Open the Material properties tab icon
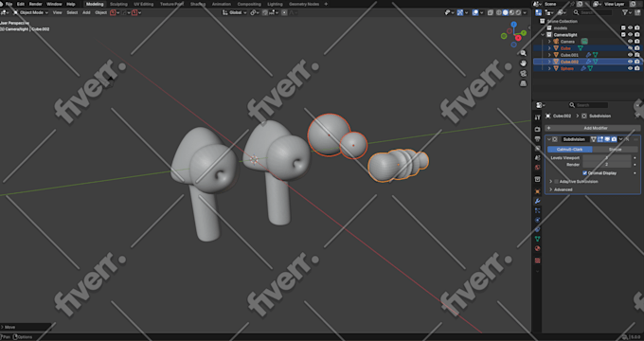 [x=537, y=249]
